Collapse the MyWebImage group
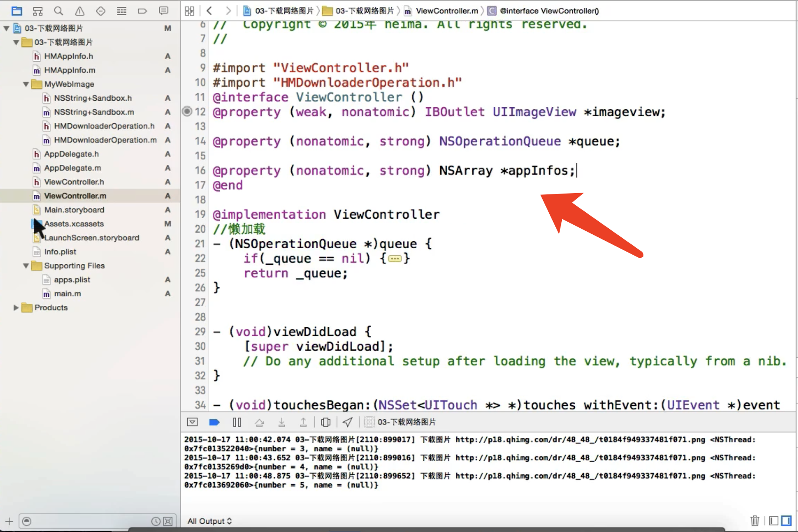Viewport: 798px width, 532px height. pyautogui.click(x=26, y=84)
